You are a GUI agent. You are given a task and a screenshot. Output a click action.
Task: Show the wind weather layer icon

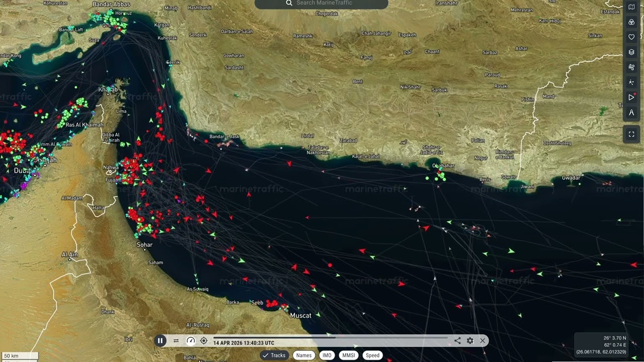631,67
